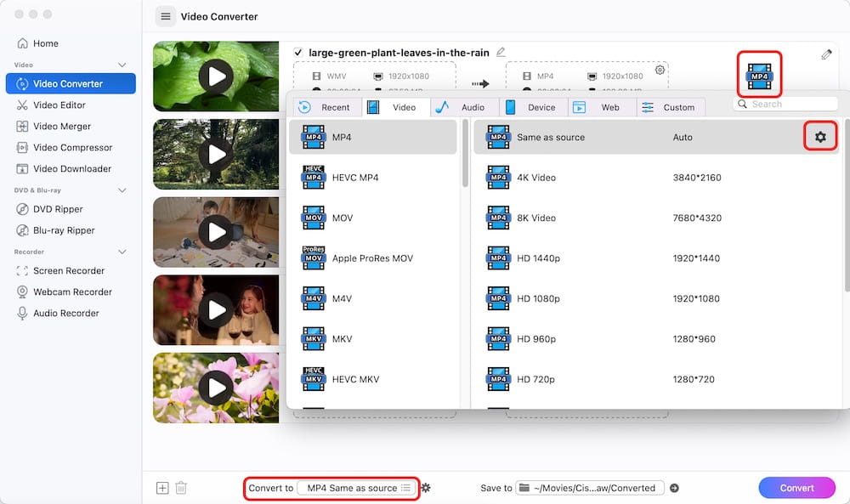Click the rename pencil next to the file name

[501, 52]
